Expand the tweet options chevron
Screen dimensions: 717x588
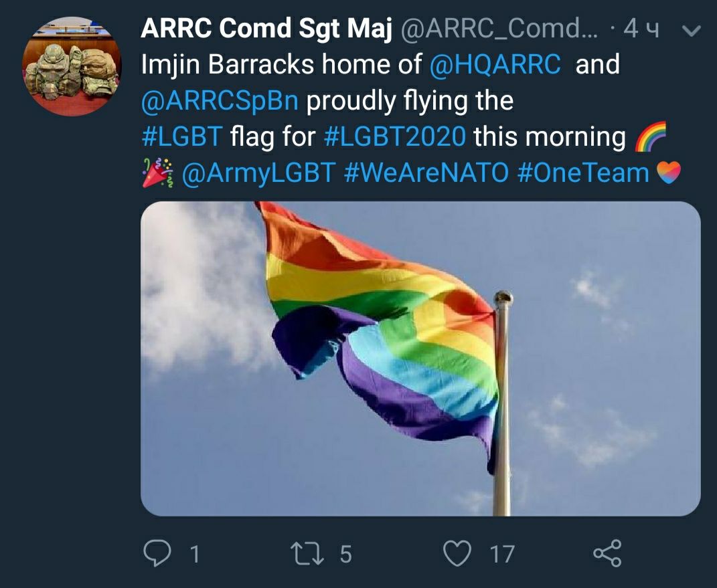[691, 31]
